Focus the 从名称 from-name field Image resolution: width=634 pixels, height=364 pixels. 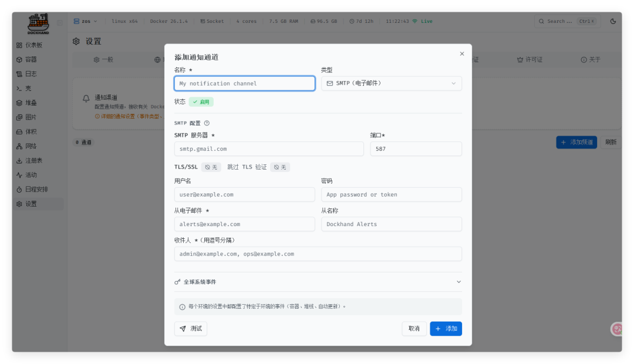click(392, 224)
